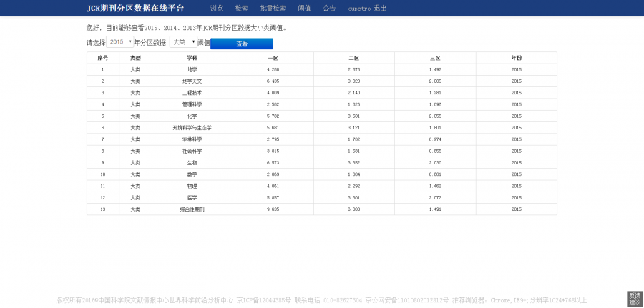Click the 0.855 value for 社会科学
The image size is (644, 308).
(x=435, y=151)
